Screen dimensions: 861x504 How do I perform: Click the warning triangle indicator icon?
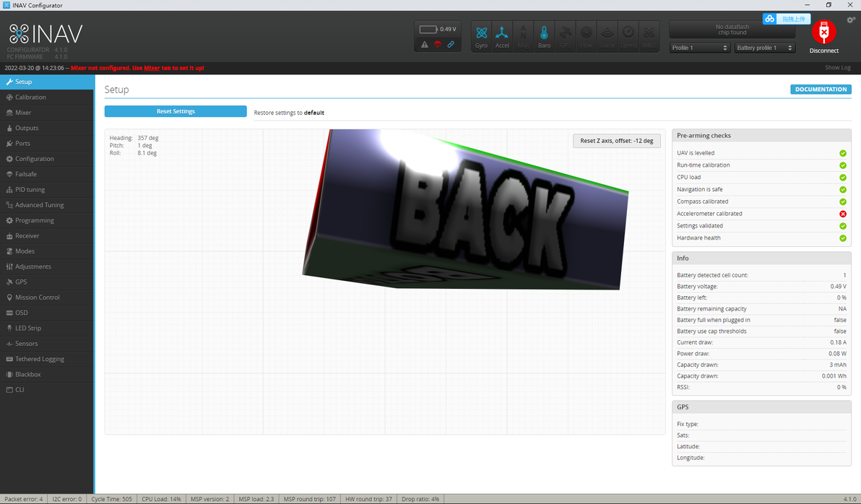click(x=425, y=45)
